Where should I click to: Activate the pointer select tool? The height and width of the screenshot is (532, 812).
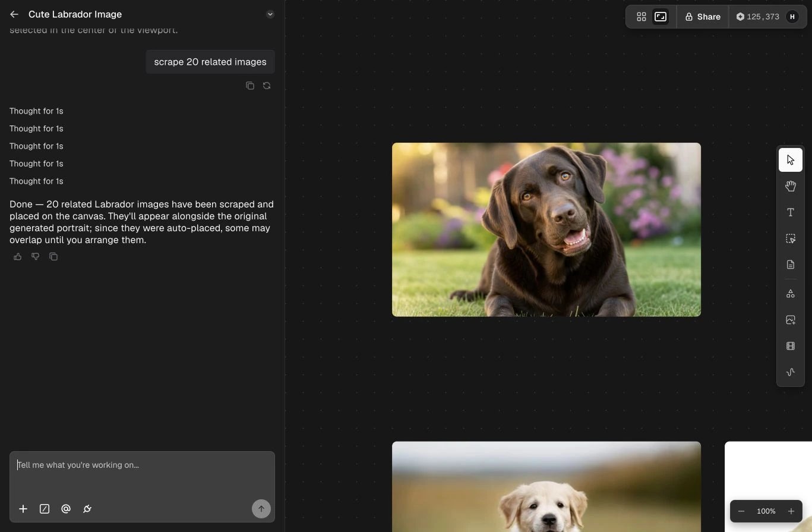[x=791, y=160]
